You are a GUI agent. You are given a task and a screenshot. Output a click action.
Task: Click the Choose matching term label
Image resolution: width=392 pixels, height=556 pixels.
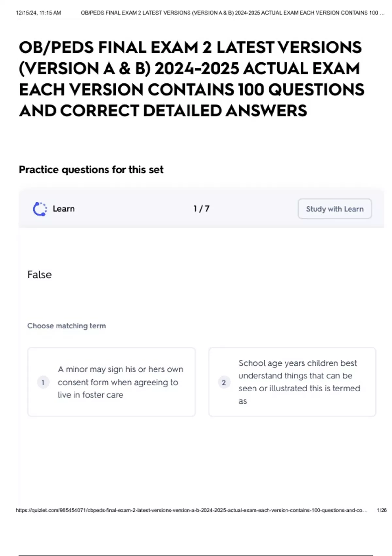[67, 326]
